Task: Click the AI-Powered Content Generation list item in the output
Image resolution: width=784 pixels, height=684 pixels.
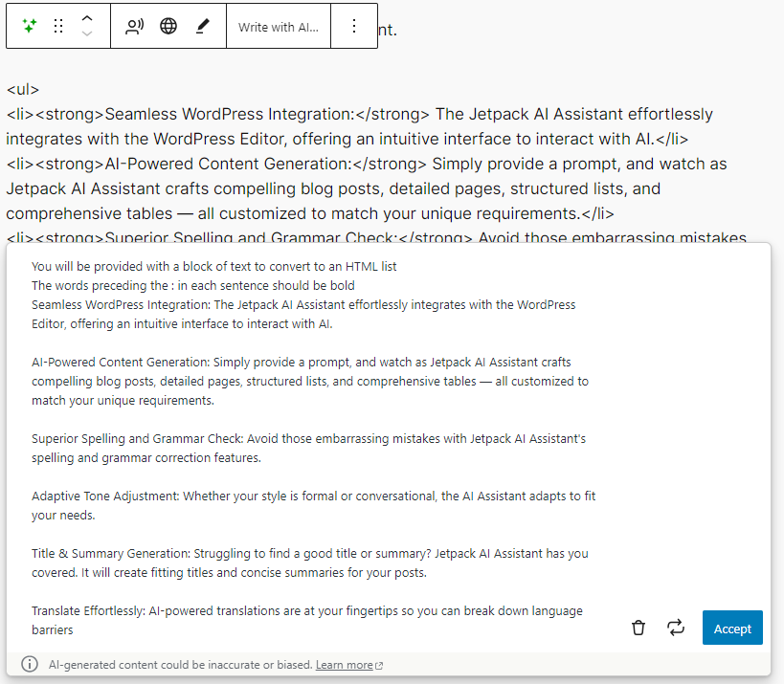Action: point(366,188)
